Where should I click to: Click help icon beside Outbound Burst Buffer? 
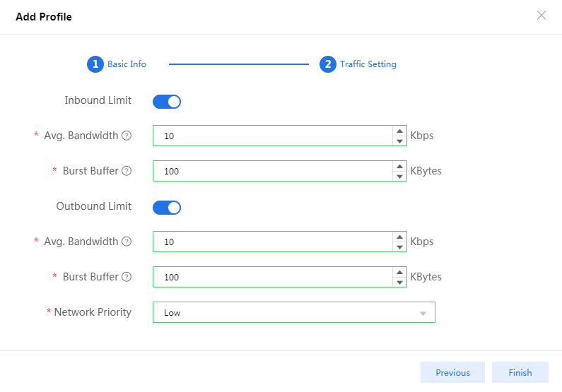coord(127,277)
